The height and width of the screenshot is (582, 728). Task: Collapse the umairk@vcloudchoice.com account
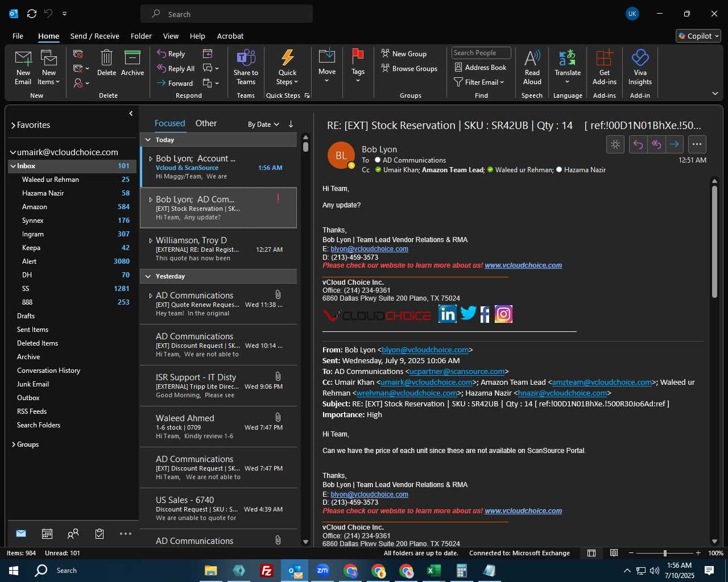tap(13, 152)
